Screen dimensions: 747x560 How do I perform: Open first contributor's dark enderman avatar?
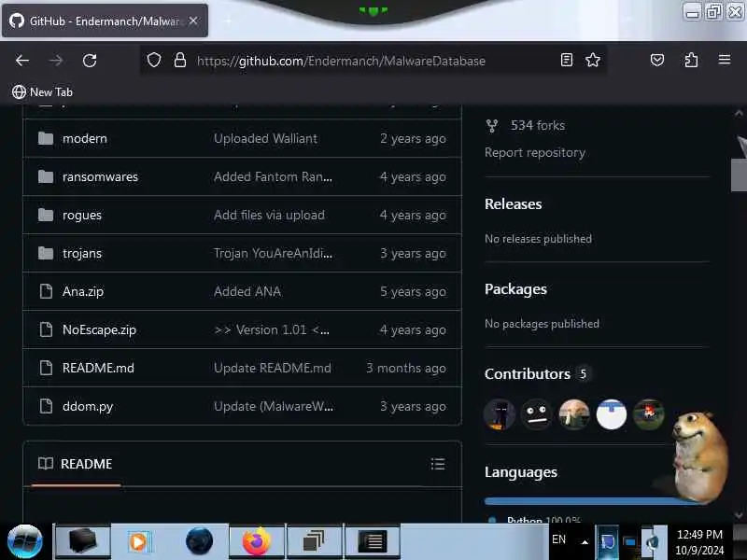click(500, 414)
